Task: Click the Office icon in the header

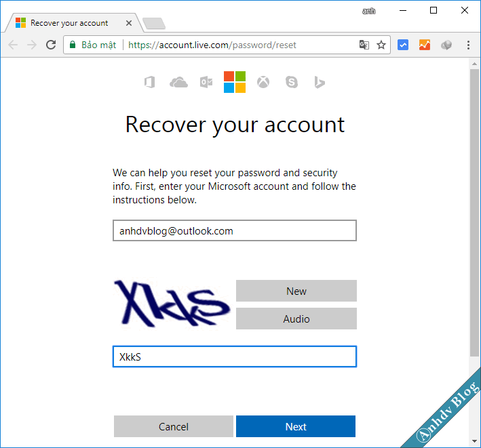Action: (x=150, y=82)
